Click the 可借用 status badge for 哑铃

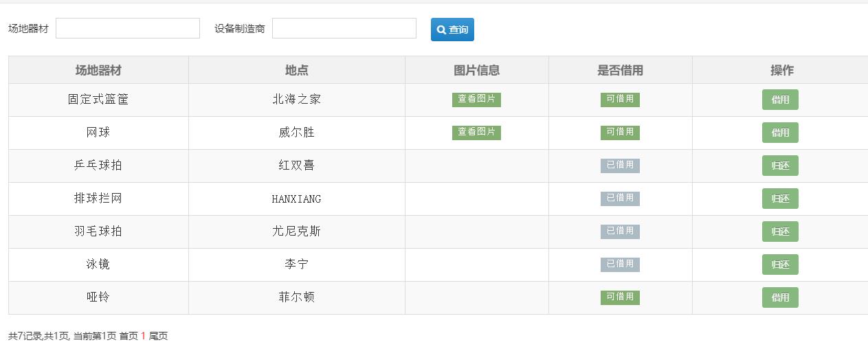620,297
